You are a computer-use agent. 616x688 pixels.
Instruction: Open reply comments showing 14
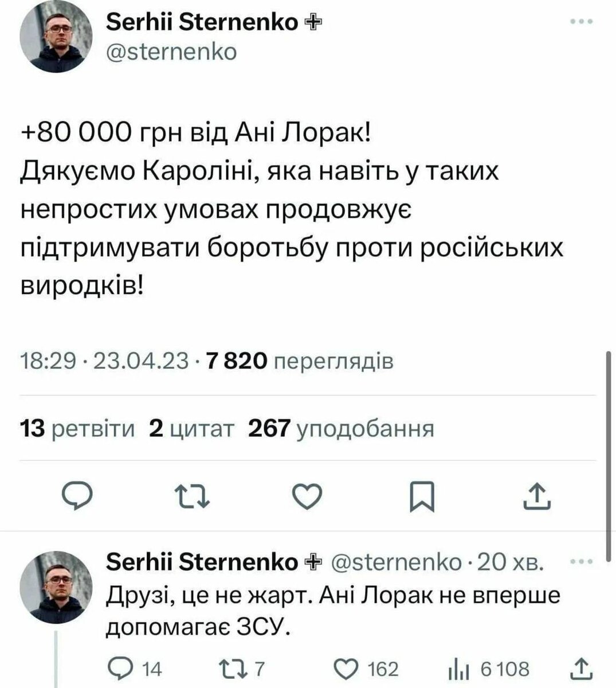point(135,669)
